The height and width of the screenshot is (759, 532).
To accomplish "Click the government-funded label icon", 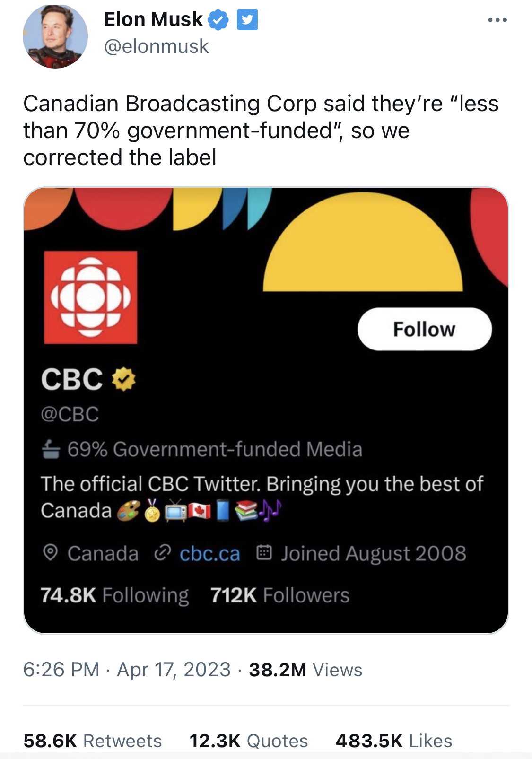I will click(x=51, y=449).
